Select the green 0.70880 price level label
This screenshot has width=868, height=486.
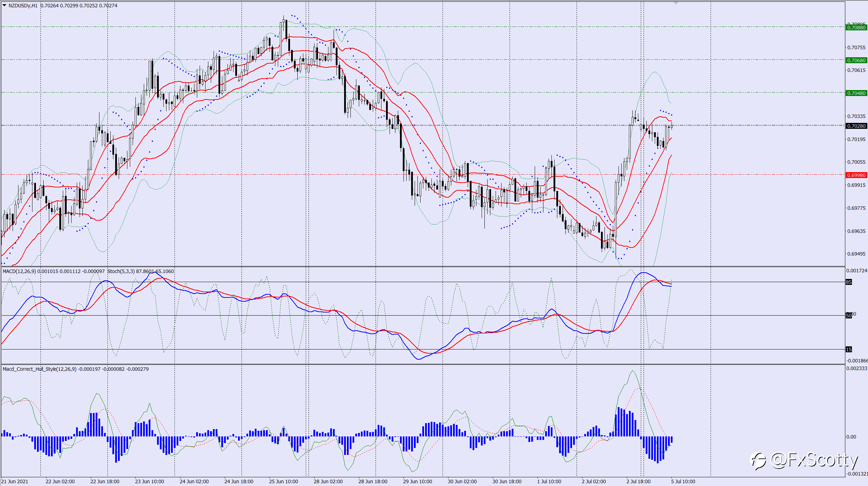(x=856, y=28)
